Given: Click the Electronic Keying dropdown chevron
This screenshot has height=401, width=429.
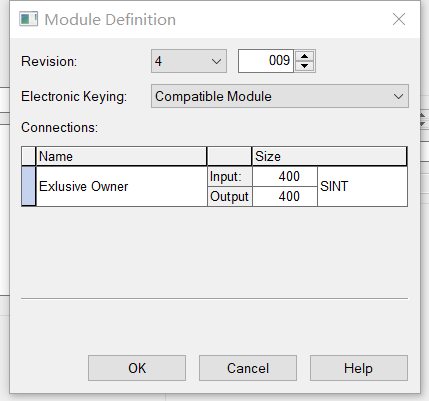Looking at the screenshot, I should (398, 97).
